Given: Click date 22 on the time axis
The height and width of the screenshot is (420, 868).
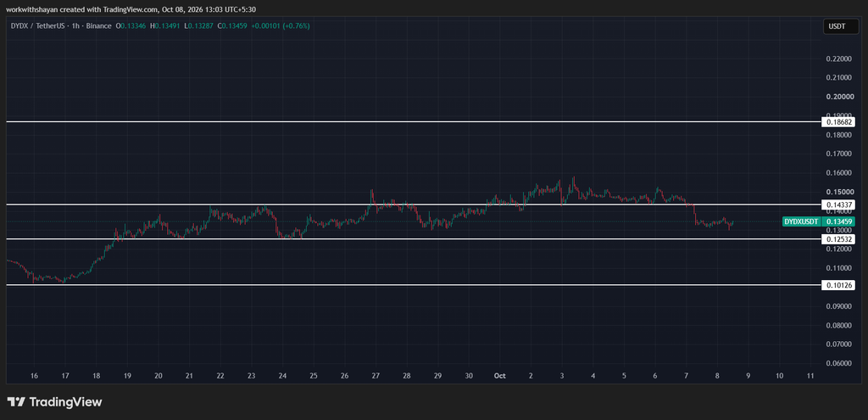Looking at the screenshot, I should 220,376.
